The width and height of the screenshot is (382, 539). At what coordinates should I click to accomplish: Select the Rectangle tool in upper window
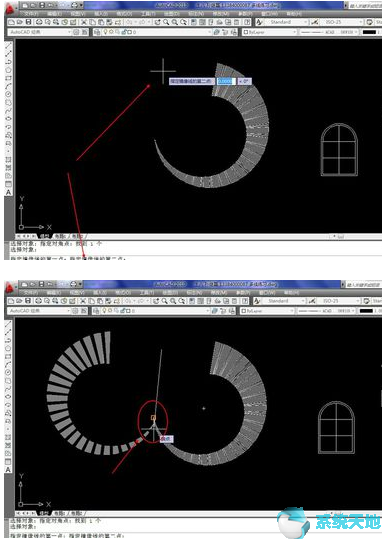[x=9, y=78]
